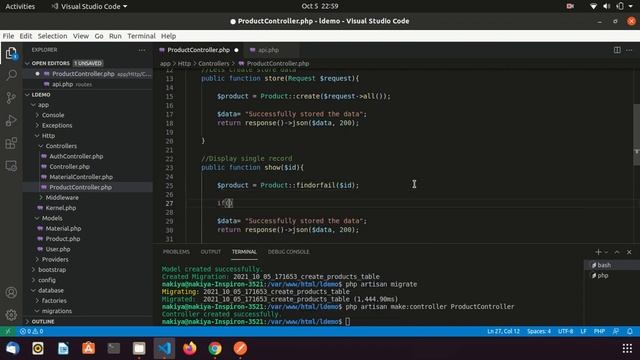Open AuthController.php in file tree
The image size is (640, 360).
tap(76, 156)
